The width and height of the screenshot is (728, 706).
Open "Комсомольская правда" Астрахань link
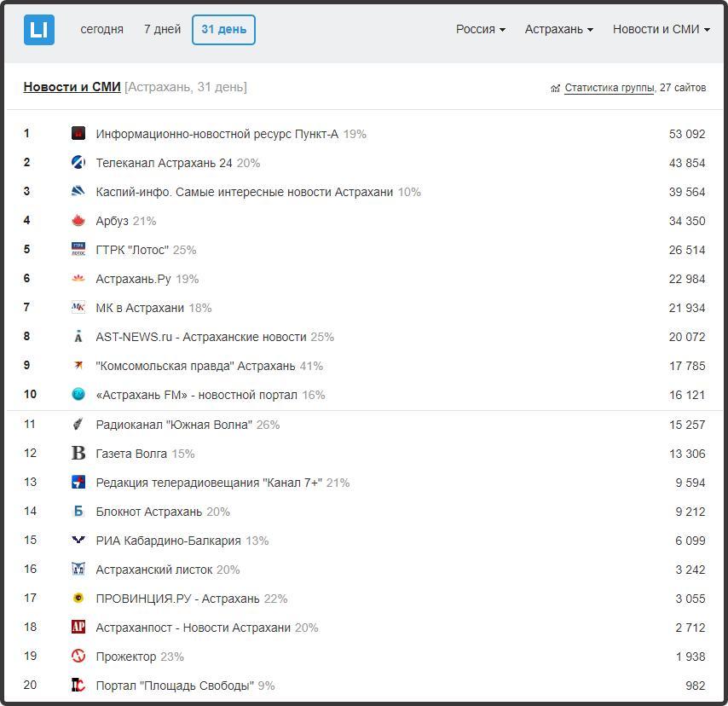click(x=195, y=366)
